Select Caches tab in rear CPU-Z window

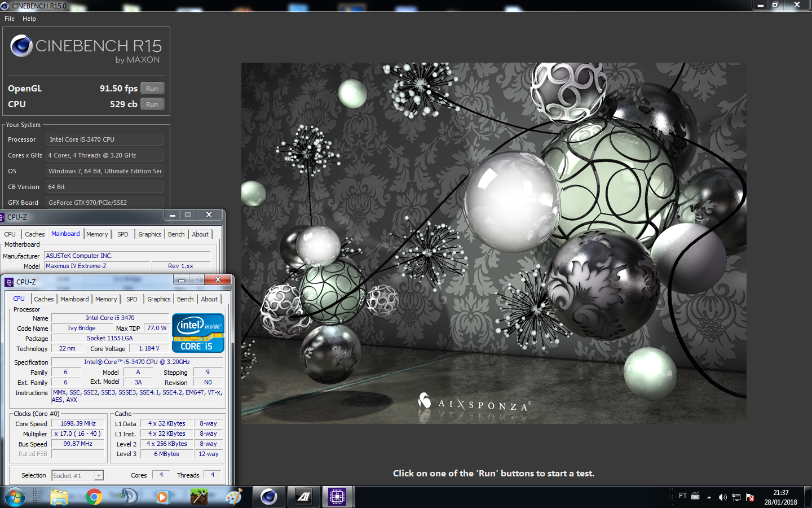35,234
